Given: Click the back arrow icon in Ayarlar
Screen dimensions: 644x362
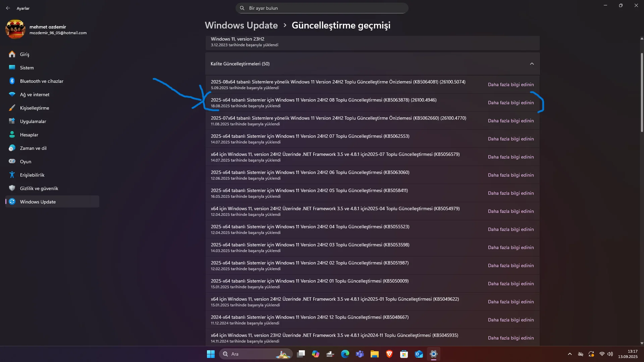Looking at the screenshot, I should 8,8.
